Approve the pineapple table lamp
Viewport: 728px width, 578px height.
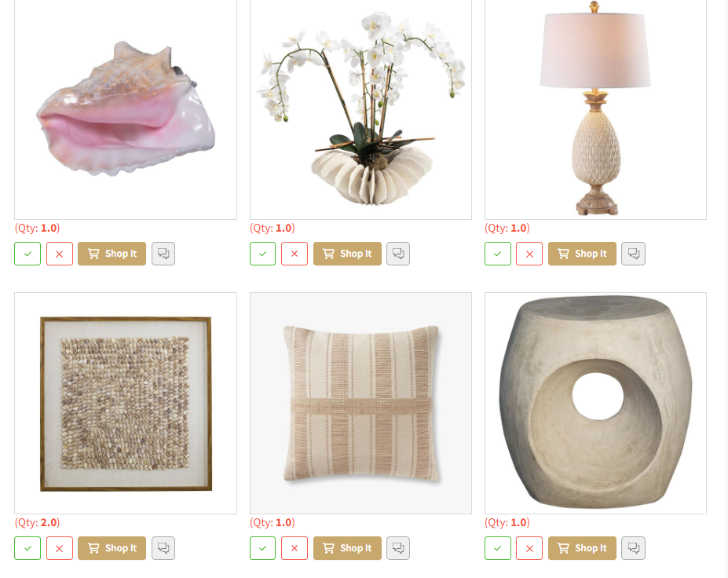tap(498, 254)
